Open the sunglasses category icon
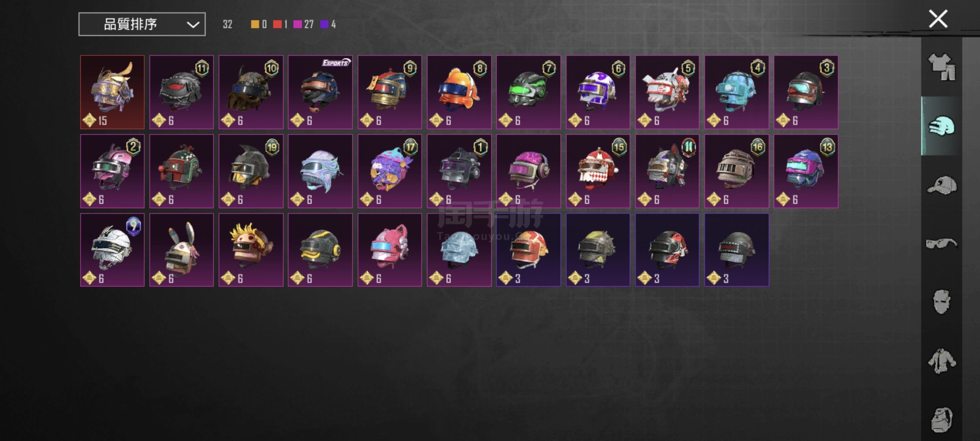Viewport: 980px width, 441px height. [942, 243]
